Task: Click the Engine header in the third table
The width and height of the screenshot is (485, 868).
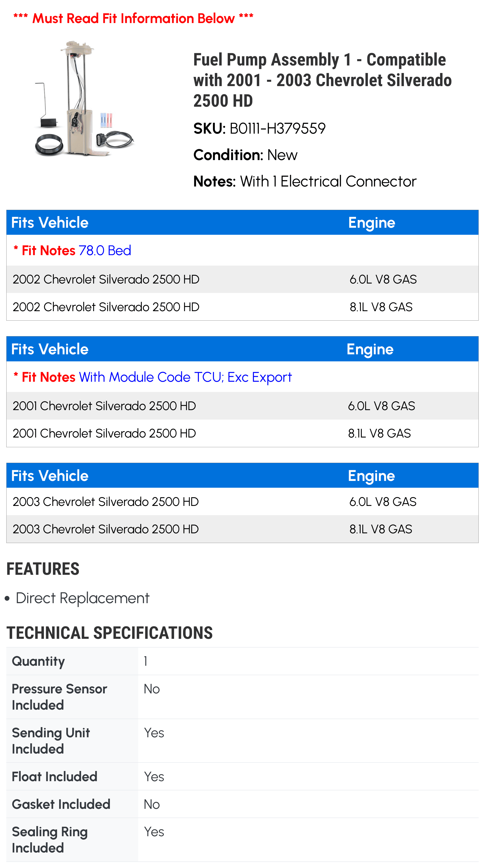Action: 371,476
